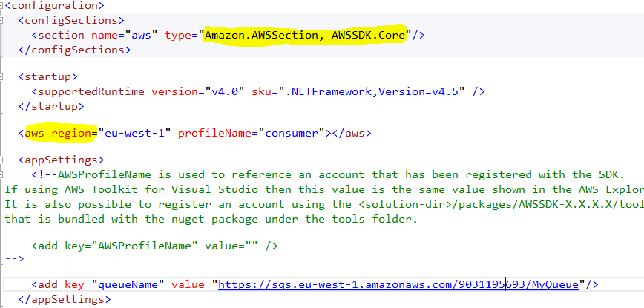Open the sqs.eu-west-1.amazonaws.com MyQueue URL
Viewport: 644px width, 308px height.
coord(398,284)
